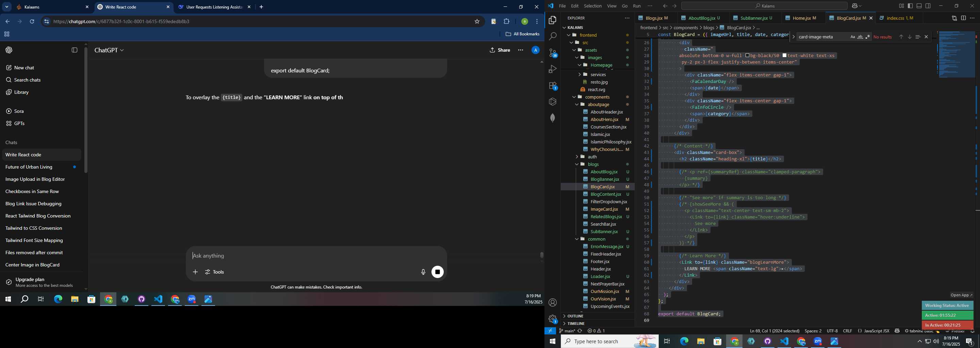
Task: Toggle Match Case in find widget
Action: pos(852,37)
